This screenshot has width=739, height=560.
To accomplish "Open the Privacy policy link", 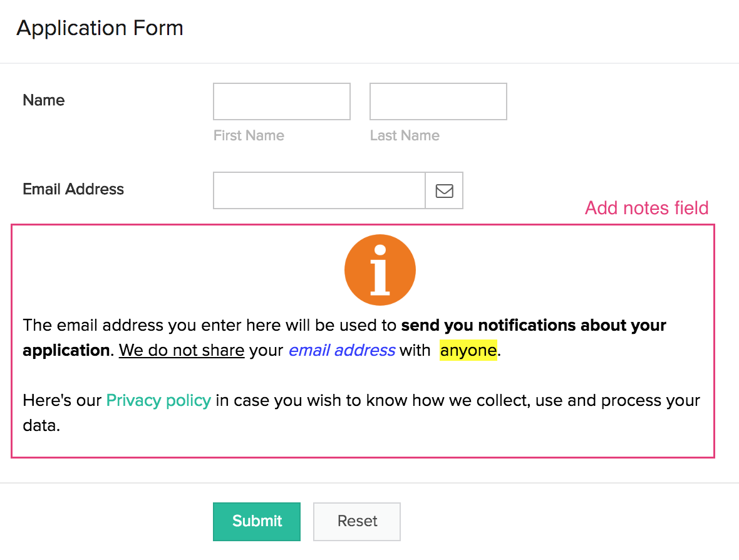I will point(158,400).
